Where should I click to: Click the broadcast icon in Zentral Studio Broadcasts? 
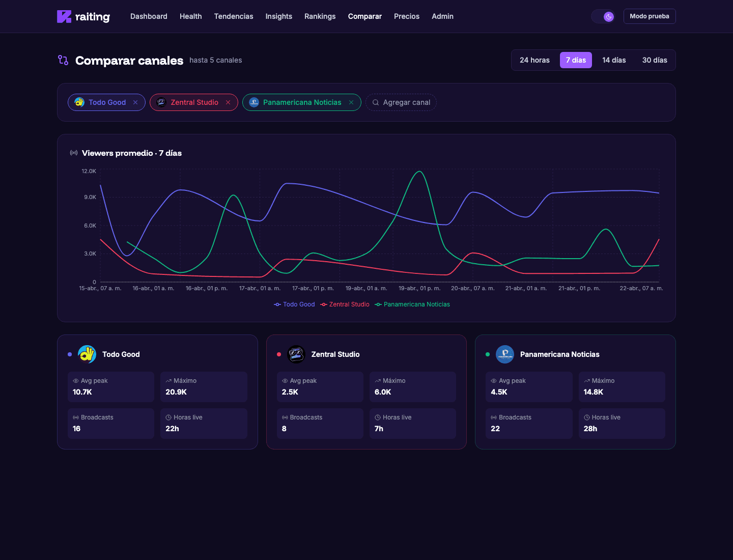[x=285, y=417]
